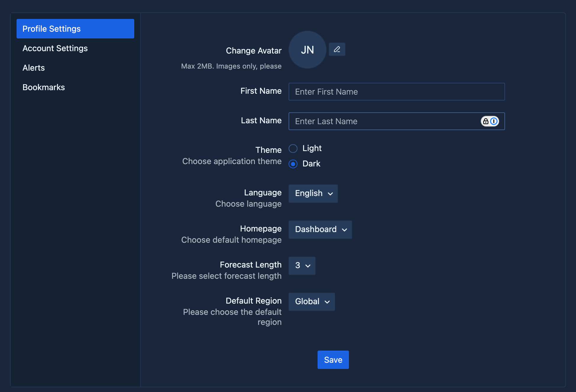Open the English language dropdown
Viewport: 576px width, 392px height.
point(313,194)
